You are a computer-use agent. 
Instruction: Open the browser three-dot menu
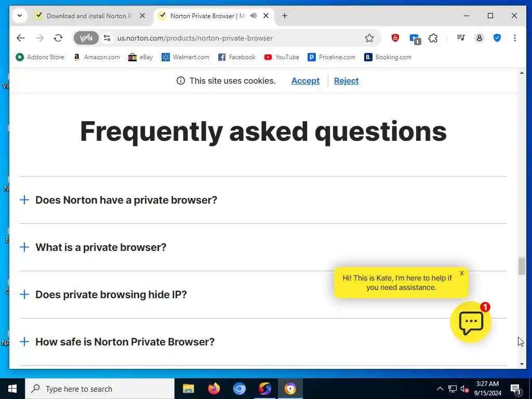tap(515, 38)
